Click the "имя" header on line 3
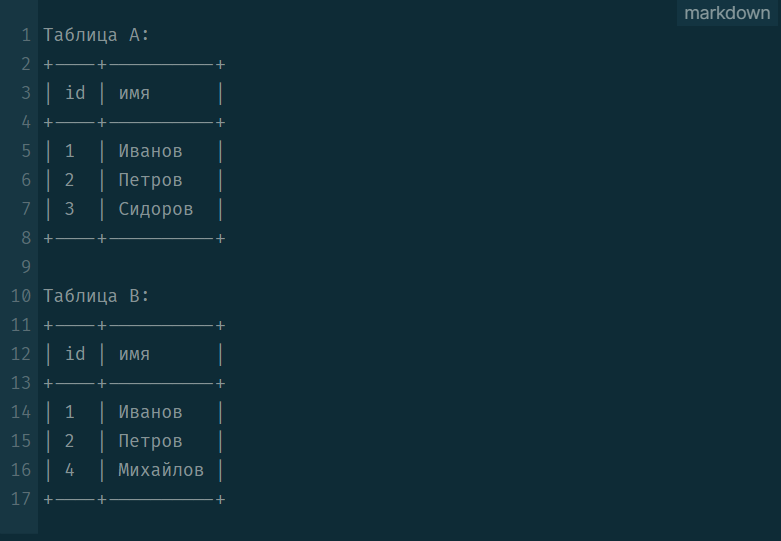Image resolution: width=781 pixels, height=541 pixels. (134, 93)
